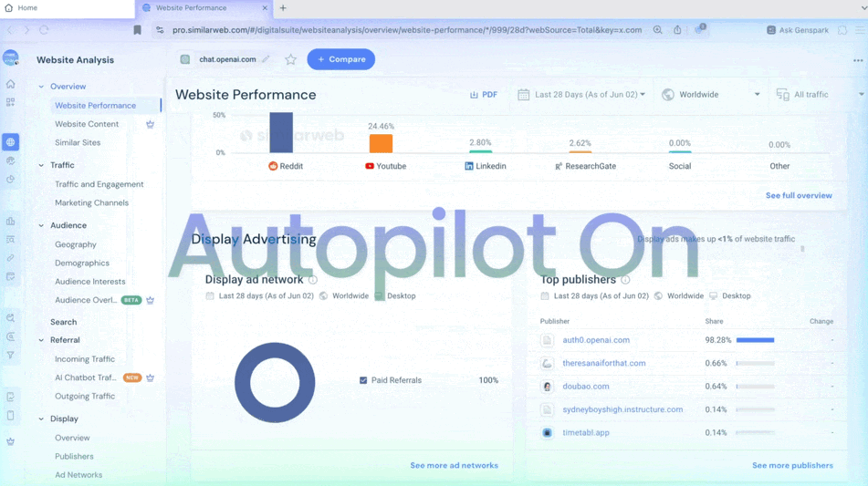Edit the chat.openai.com site pencil icon
Screen dimensions: 868x486
coord(267,59)
